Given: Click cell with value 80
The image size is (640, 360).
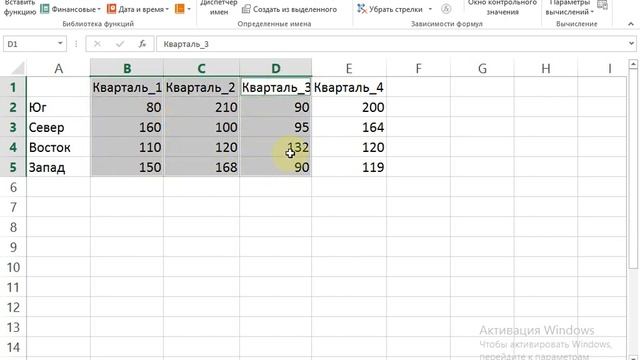Looking at the screenshot, I should pos(127,107).
